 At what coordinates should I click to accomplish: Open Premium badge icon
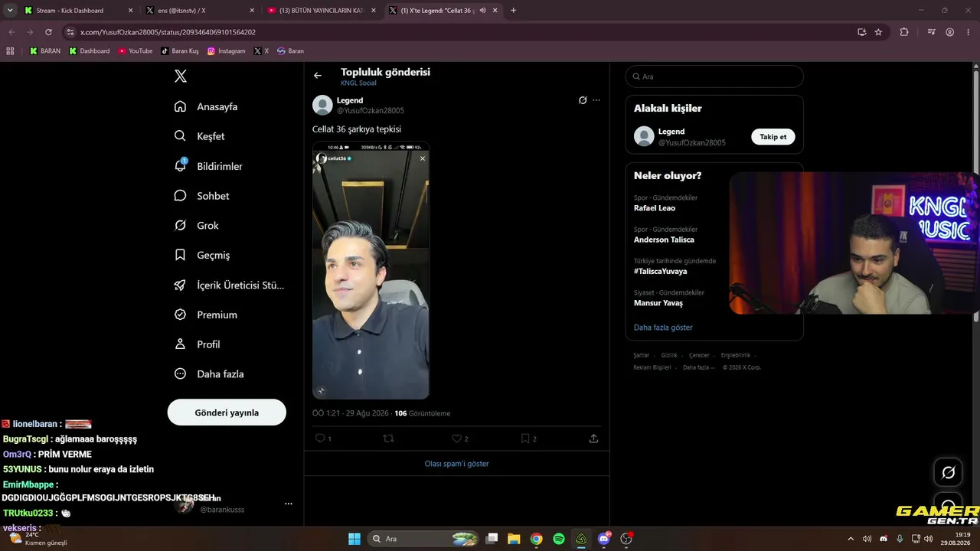pos(180,315)
